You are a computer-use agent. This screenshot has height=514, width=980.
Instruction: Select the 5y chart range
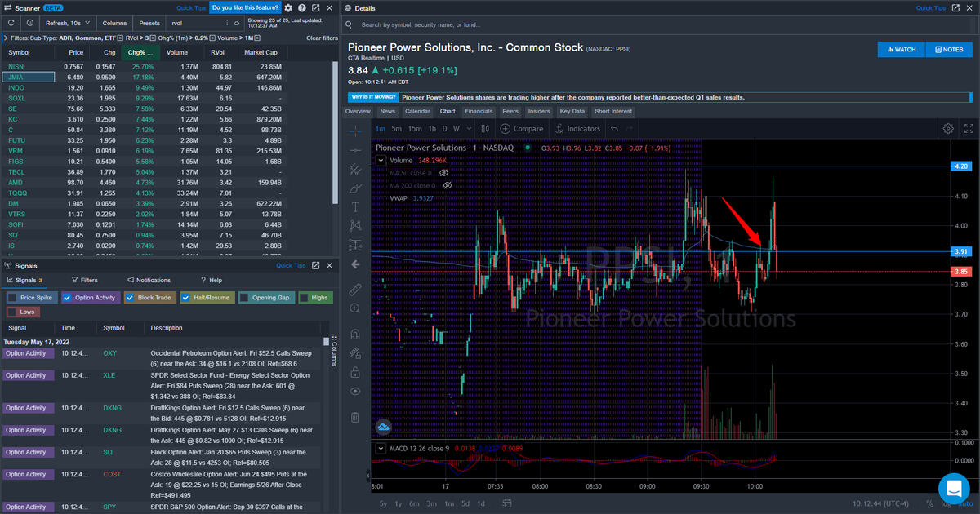pos(384,503)
